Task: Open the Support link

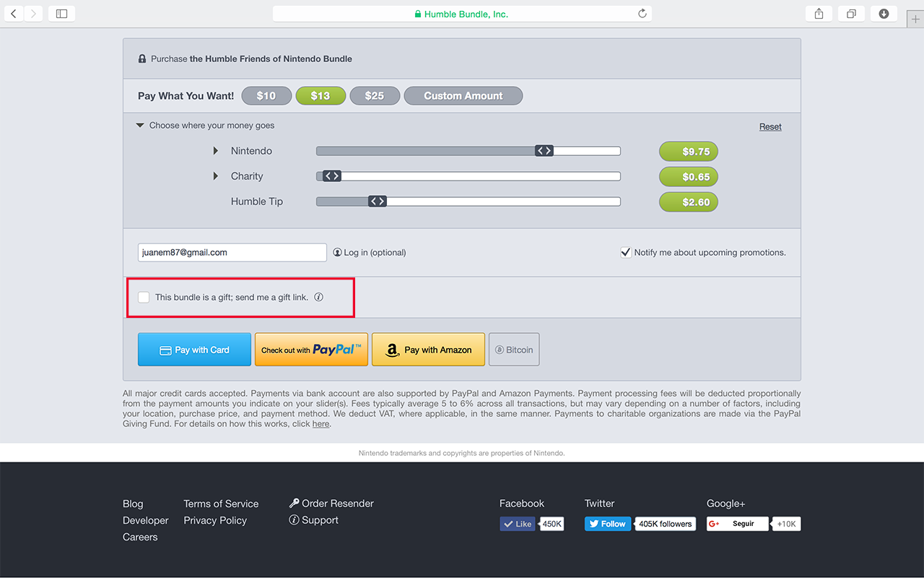Action: [x=313, y=519]
